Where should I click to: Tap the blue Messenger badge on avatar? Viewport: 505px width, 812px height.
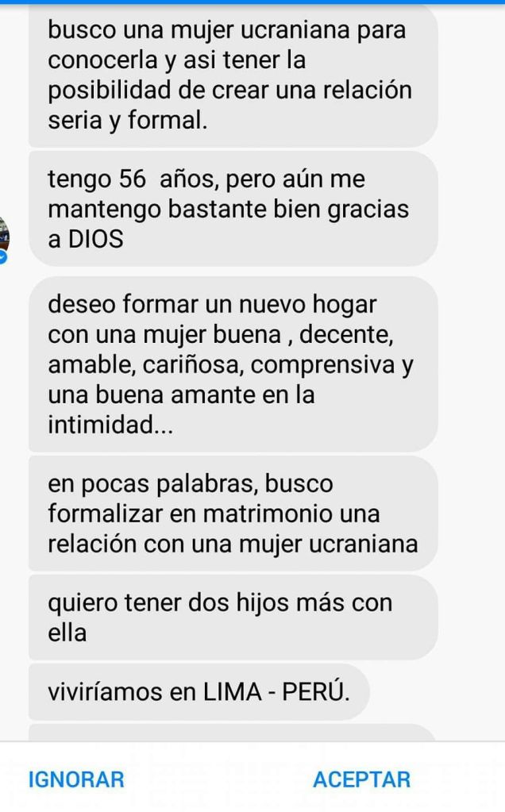[3, 257]
